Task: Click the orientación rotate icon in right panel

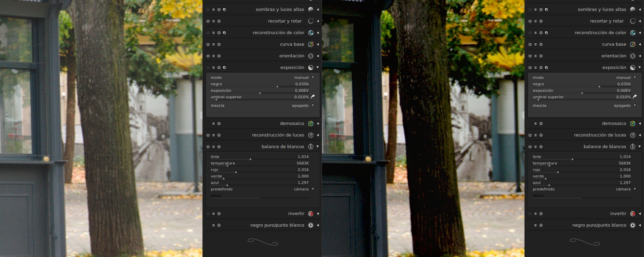Action: pyautogui.click(x=633, y=56)
